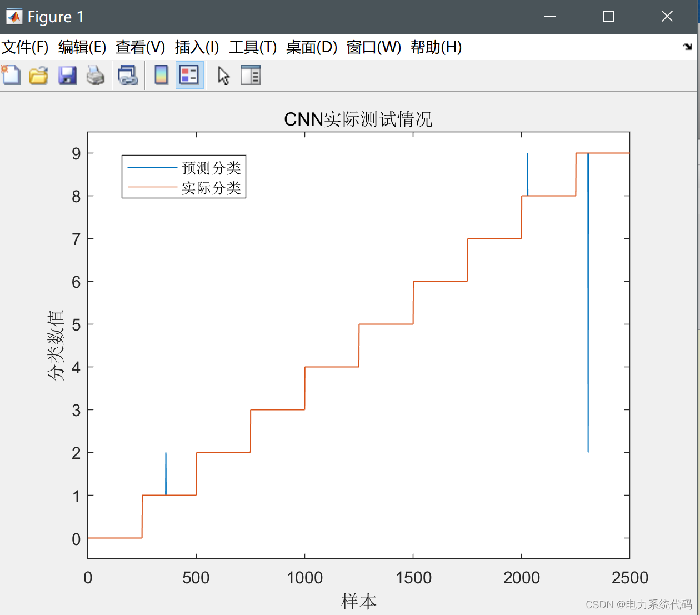The height and width of the screenshot is (615, 700).
Task: Select the y-axis label 分类数值
Action: [x=56, y=345]
